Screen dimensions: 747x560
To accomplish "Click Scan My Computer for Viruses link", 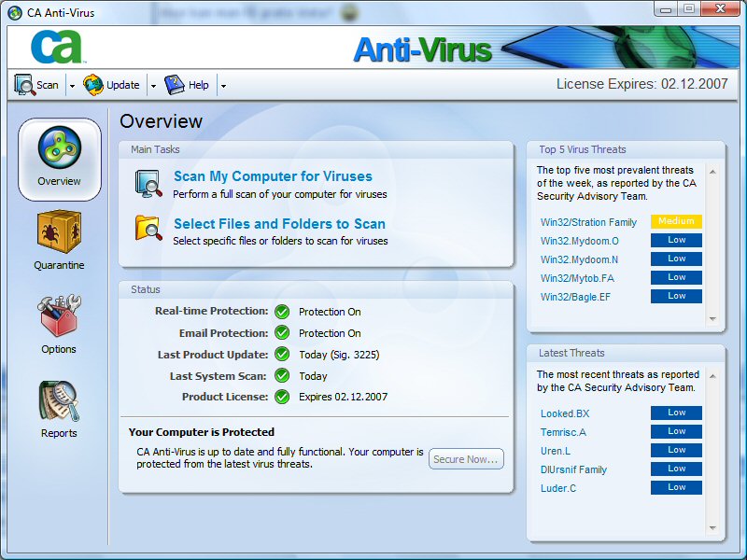I will point(273,176).
